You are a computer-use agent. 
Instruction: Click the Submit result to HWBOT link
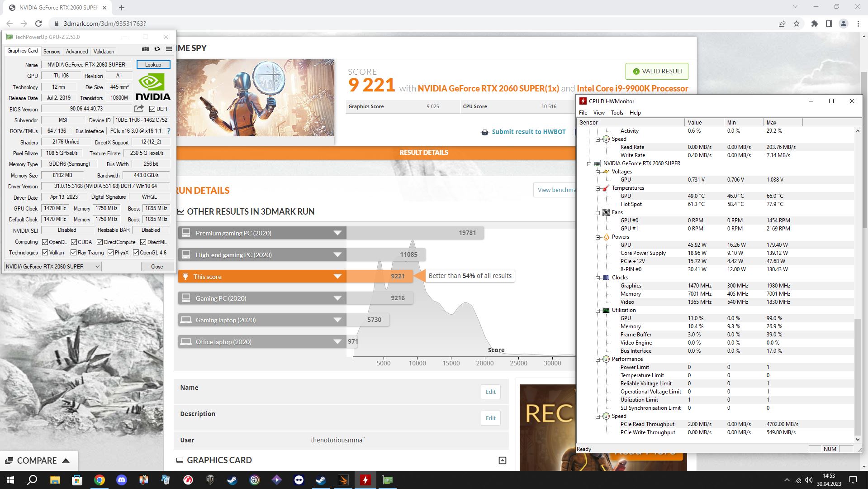(528, 132)
